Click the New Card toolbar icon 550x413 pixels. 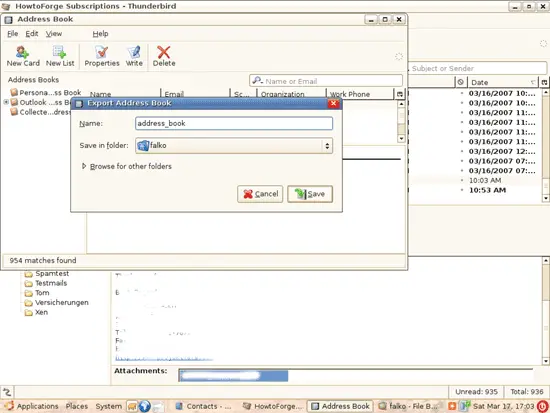tap(23, 56)
